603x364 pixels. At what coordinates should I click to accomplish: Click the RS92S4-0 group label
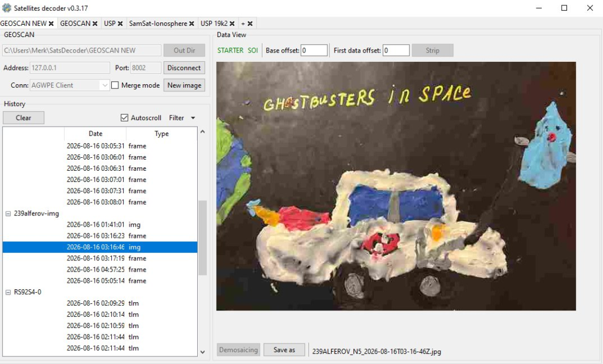(x=27, y=292)
